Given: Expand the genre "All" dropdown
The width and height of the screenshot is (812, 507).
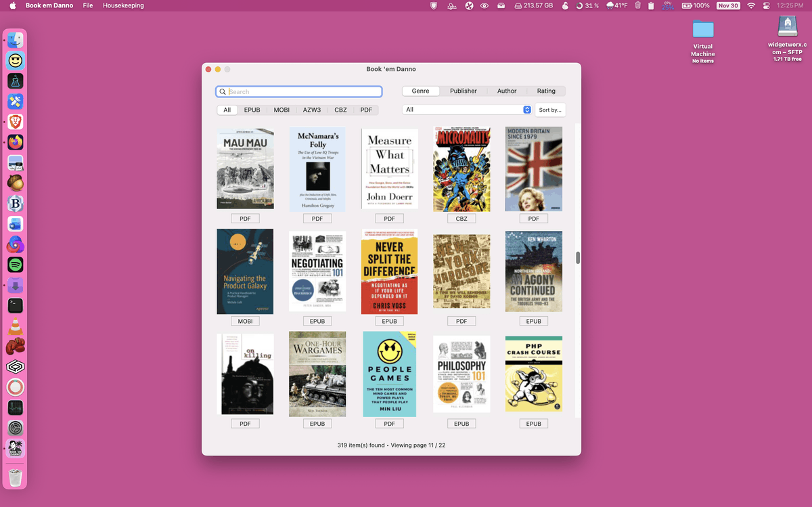Looking at the screenshot, I should 466,110.
